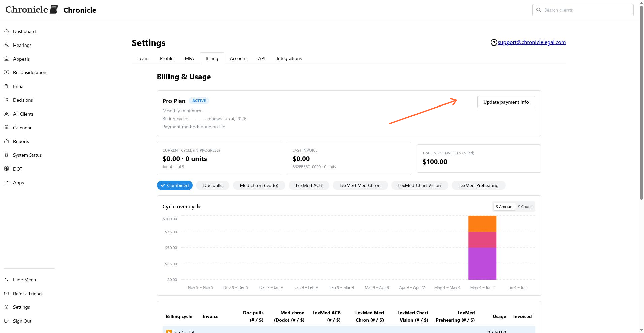Viewport: 644px width, 333px height.
Task: Click the Calendar icon in sidebar
Action: click(6, 128)
